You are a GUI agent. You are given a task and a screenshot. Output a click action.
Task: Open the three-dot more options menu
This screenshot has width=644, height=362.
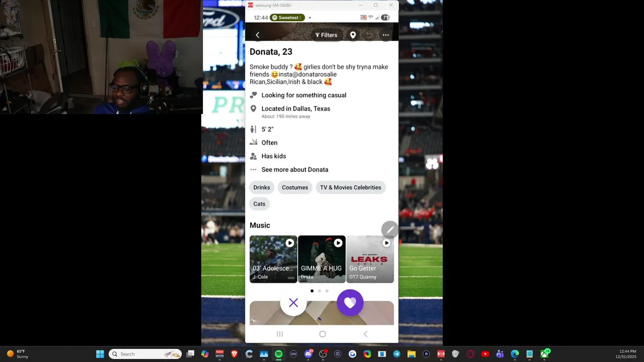(386, 35)
